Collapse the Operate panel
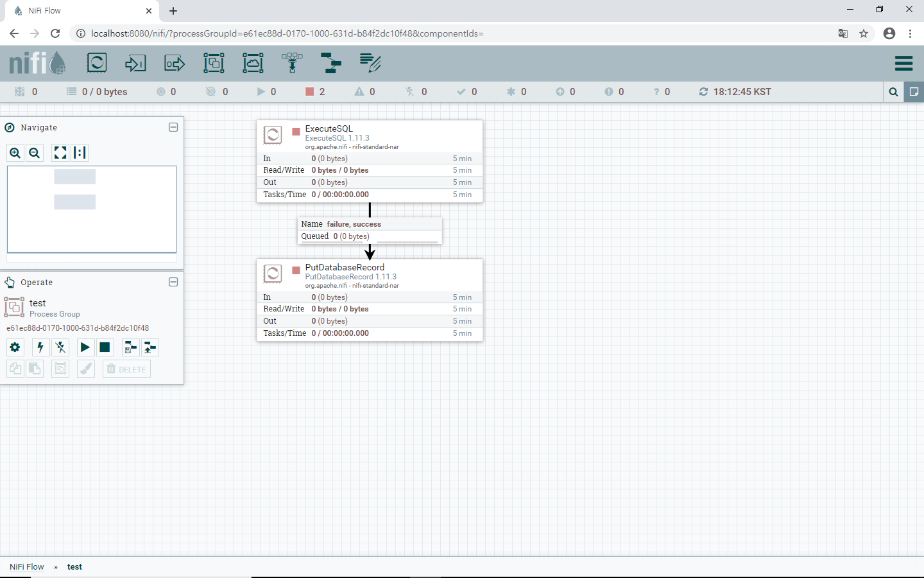 173,282
